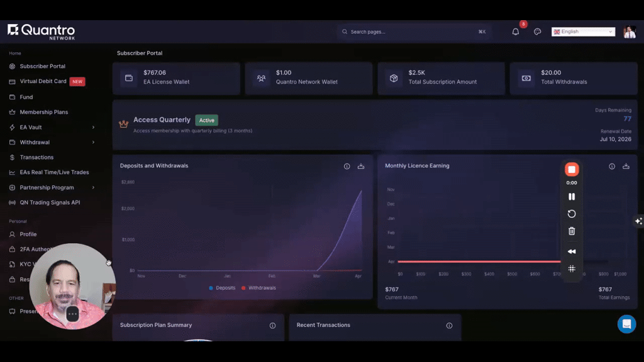Click the grid icon in recorder panel
This screenshot has height=362, width=644.
(572, 269)
